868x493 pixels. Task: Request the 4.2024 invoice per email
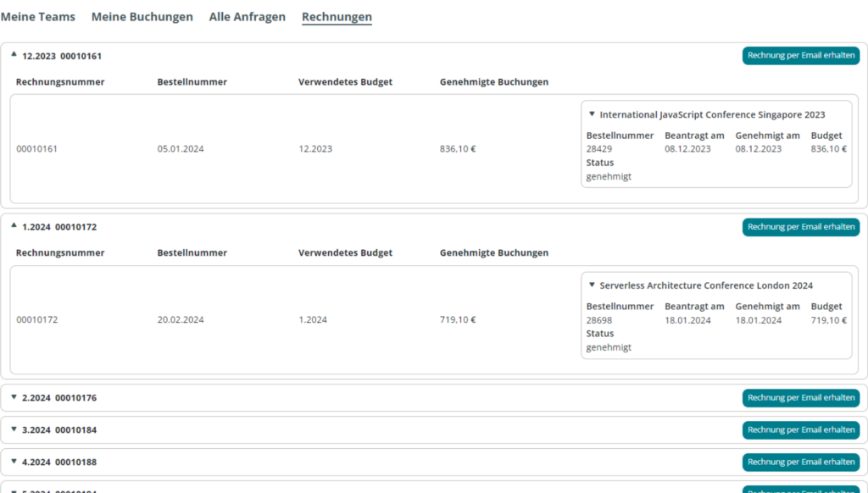click(x=800, y=462)
